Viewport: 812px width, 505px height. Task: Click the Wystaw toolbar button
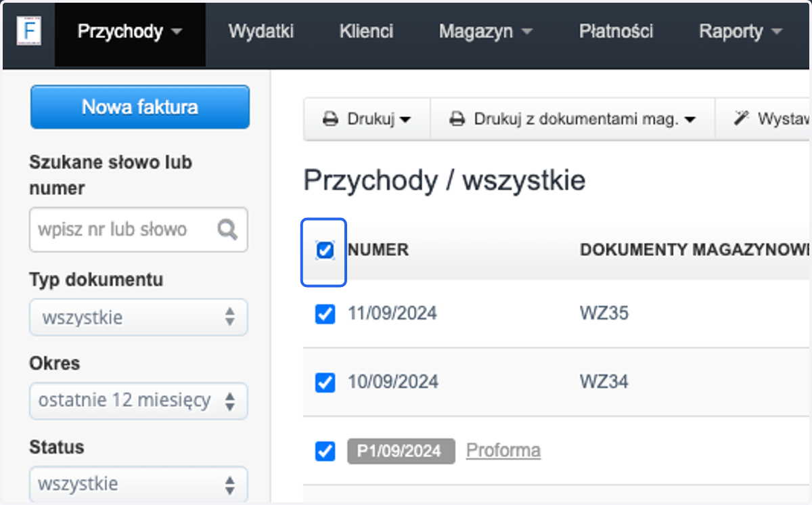(763, 120)
